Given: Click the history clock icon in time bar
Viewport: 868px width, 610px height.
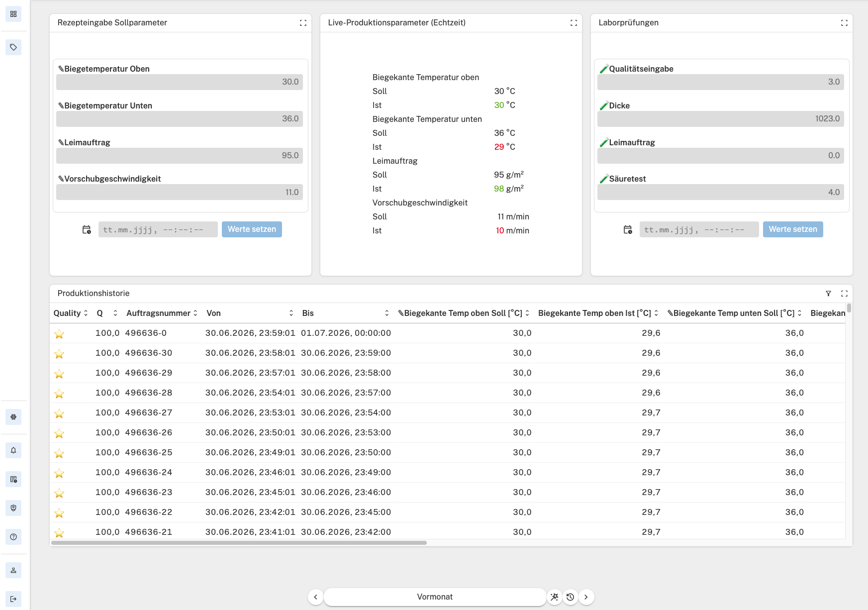Looking at the screenshot, I should [571, 597].
